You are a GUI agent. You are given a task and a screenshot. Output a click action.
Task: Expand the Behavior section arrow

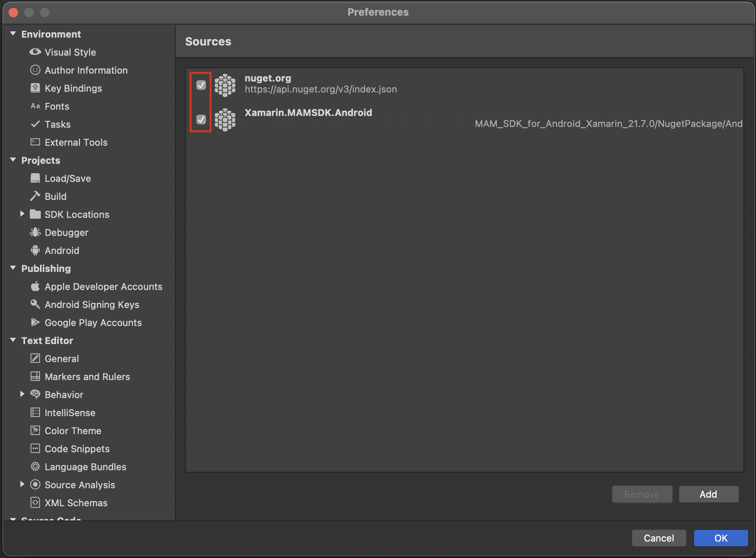pos(22,394)
